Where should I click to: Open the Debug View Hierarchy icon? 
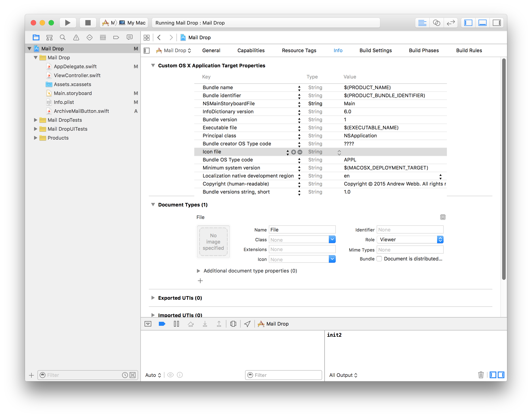point(233,324)
